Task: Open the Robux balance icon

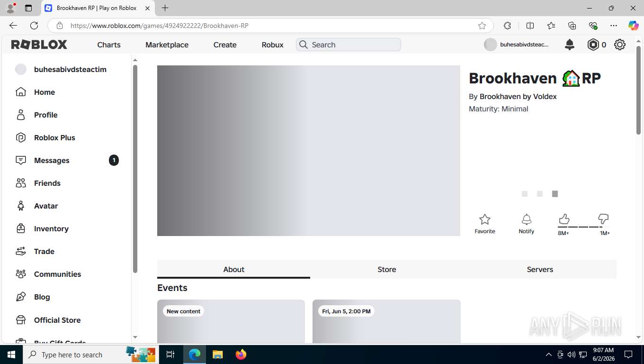Action: point(593,45)
